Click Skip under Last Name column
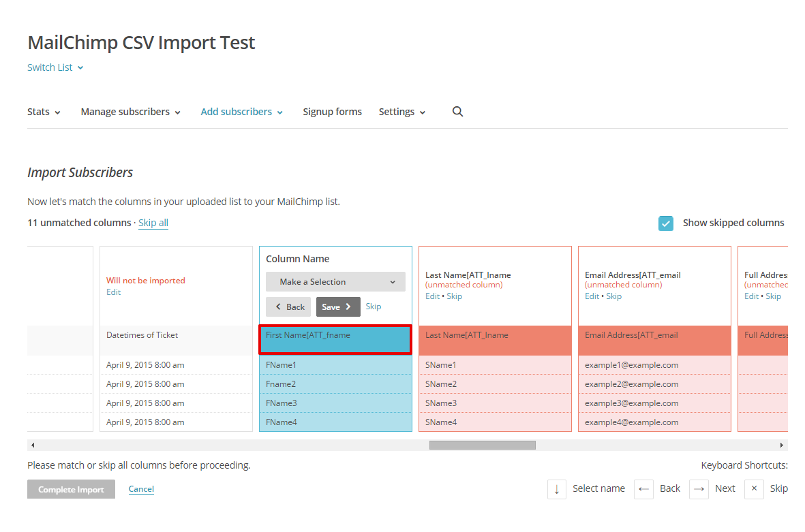The height and width of the screenshot is (532, 805). (x=455, y=296)
